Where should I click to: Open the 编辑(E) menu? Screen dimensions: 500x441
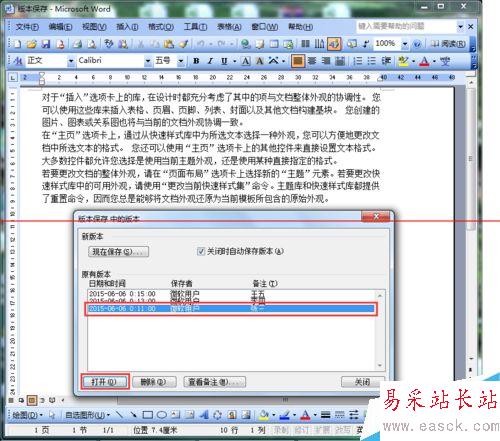(x=60, y=27)
